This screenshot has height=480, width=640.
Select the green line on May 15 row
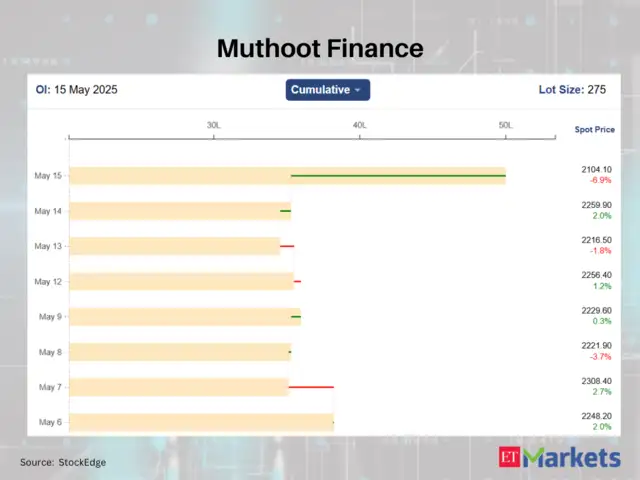(398, 176)
